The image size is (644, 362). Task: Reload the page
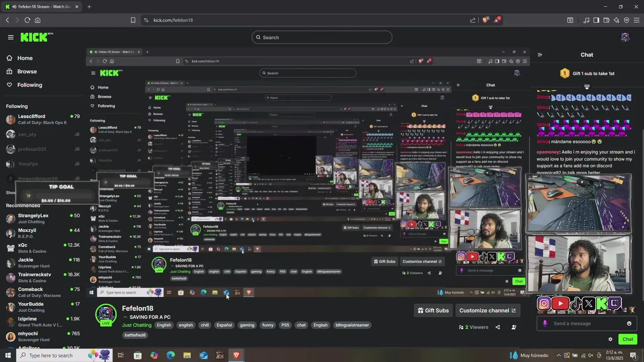pyautogui.click(x=27, y=20)
